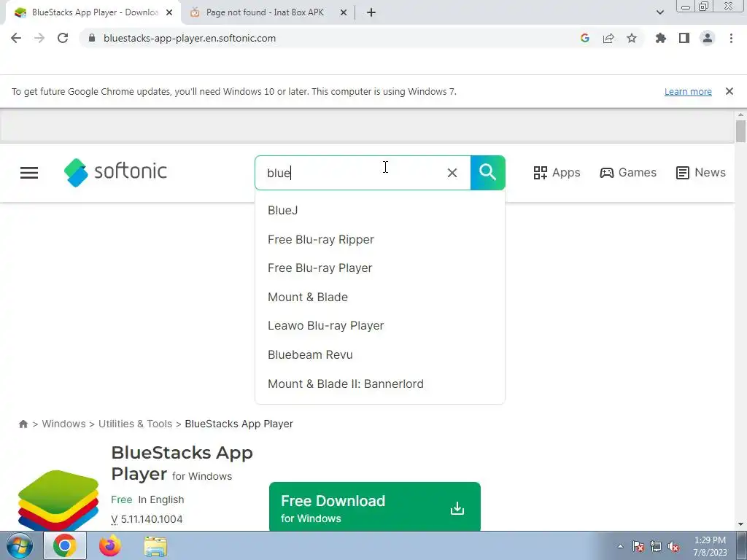This screenshot has height=560, width=747.
Task: Open the Games section
Action: 628,172
